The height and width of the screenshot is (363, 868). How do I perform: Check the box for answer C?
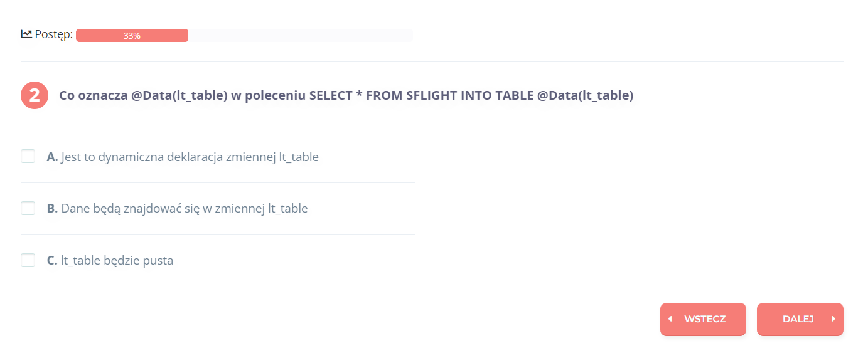(28, 260)
